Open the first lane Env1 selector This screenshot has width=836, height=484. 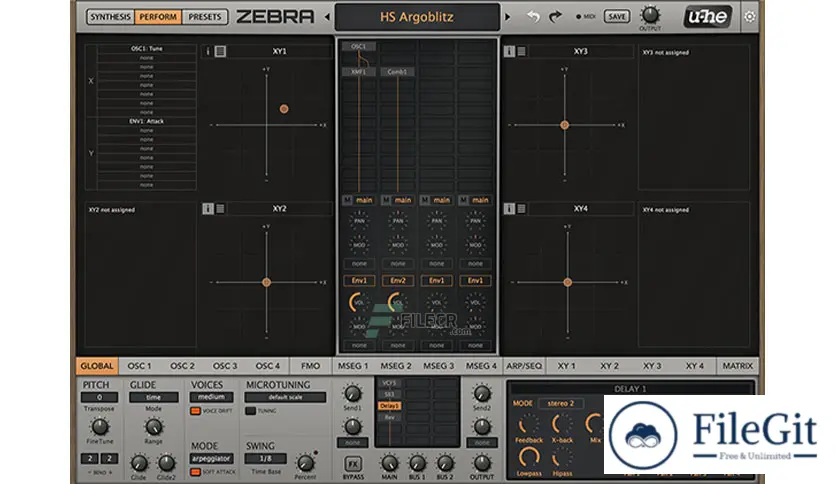359,280
